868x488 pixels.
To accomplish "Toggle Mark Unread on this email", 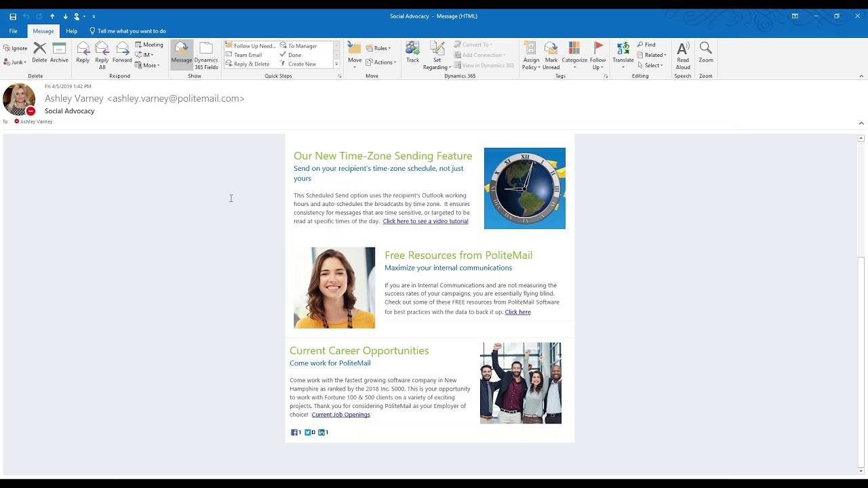I will (551, 53).
